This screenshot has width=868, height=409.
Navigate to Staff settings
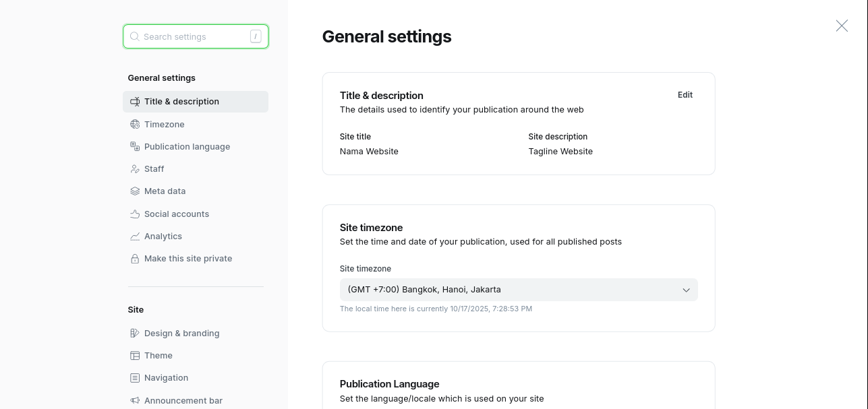[154, 168]
